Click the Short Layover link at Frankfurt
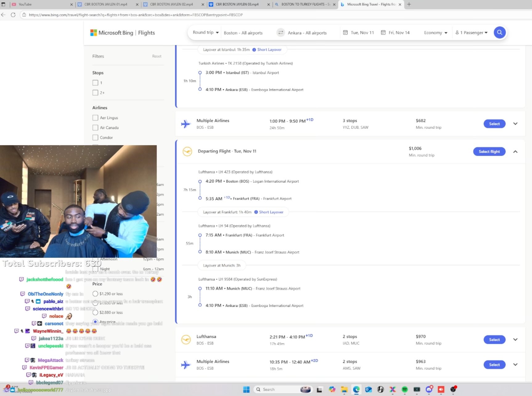Viewport: 532px width, 396px height. tap(271, 212)
